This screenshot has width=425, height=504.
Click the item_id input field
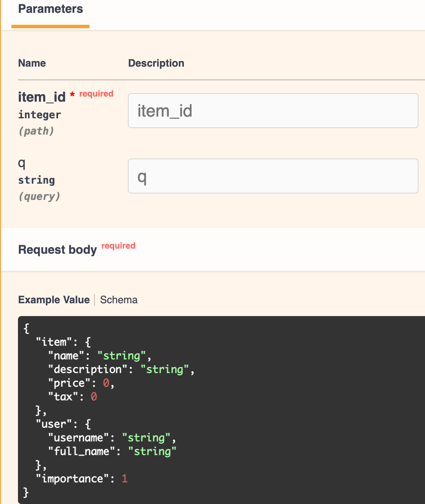pyautogui.click(x=273, y=111)
